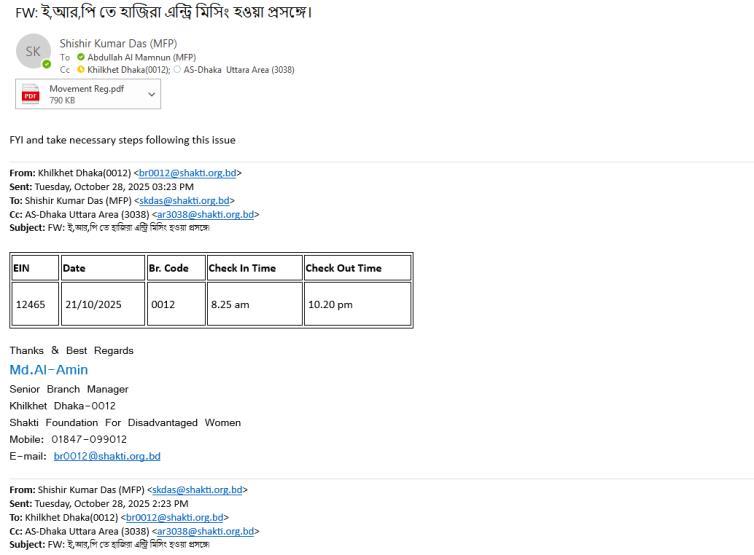The height and width of the screenshot is (555, 754).
Task: Select recipient Abdullah Al Mamnun (MFP)
Action: coord(141,58)
